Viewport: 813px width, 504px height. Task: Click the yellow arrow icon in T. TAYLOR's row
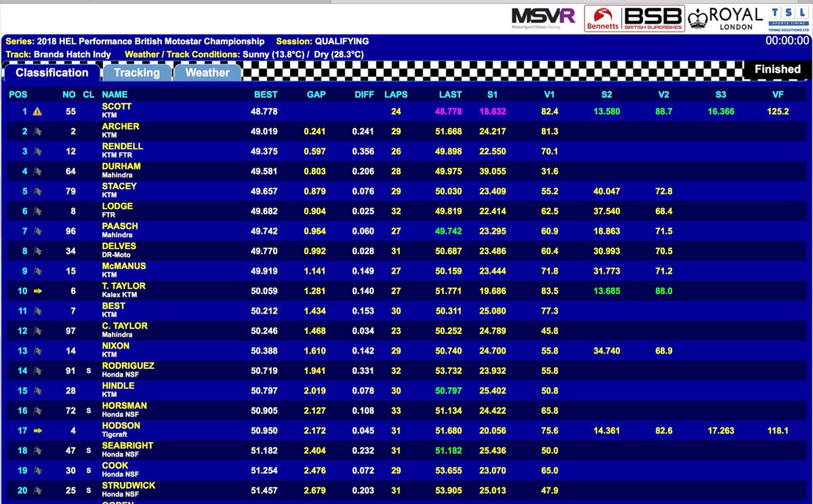pyautogui.click(x=37, y=291)
